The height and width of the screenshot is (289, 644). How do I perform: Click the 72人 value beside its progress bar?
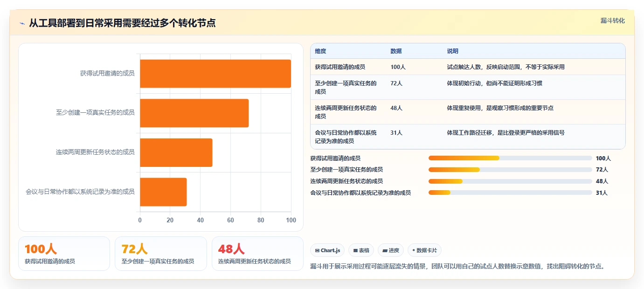click(x=602, y=170)
